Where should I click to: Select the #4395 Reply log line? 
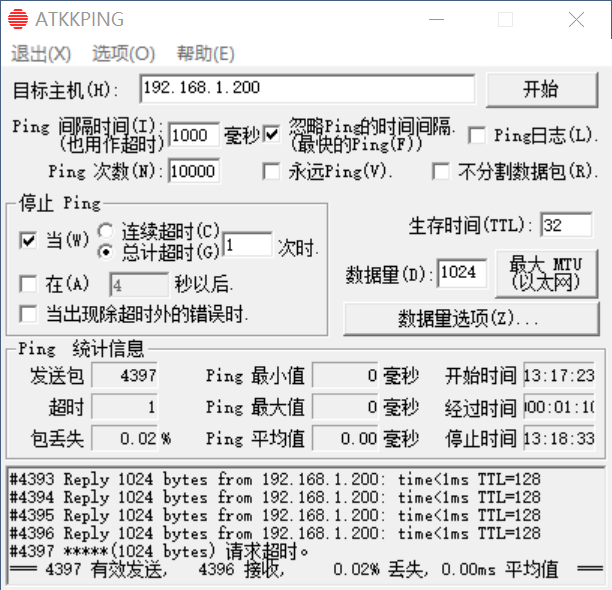coord(275,515)
